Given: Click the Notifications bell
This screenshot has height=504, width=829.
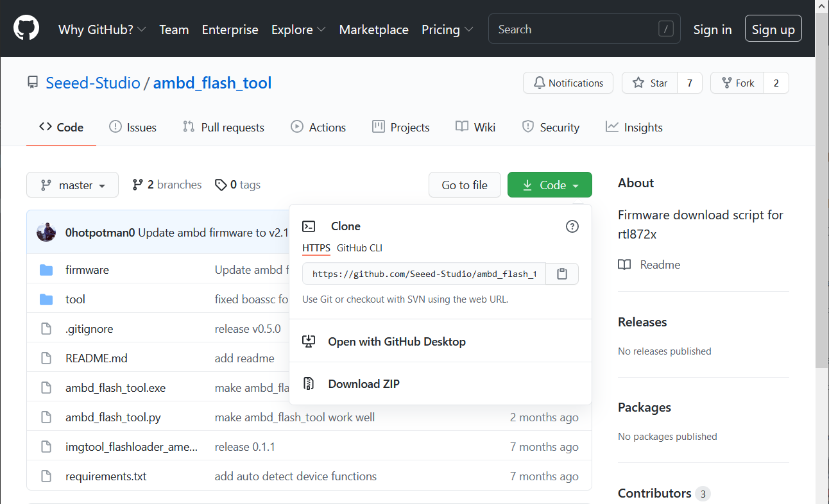Looking at the screenshot, I should pyautogui.click(x=567, y=83).
